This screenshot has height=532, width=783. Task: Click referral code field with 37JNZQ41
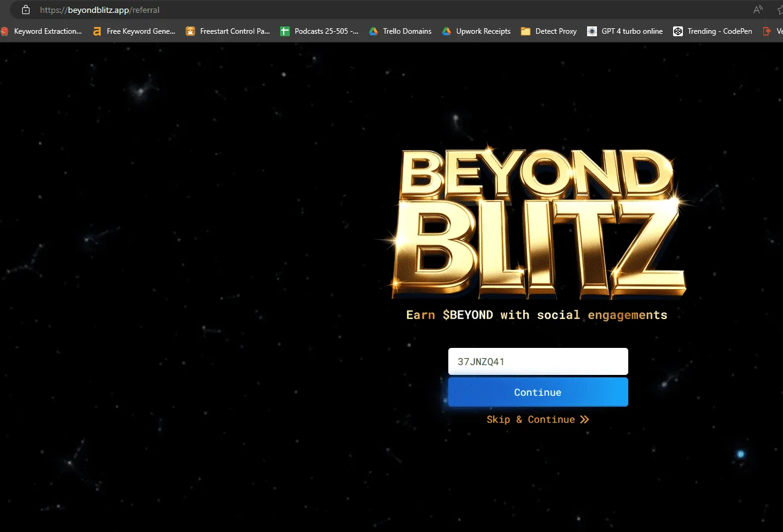click(538, 361)
